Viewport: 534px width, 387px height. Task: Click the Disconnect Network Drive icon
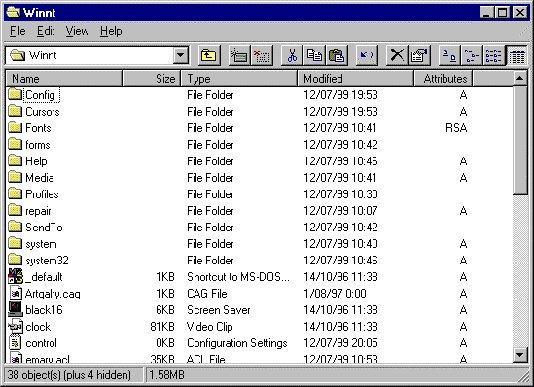pos(262,55)
